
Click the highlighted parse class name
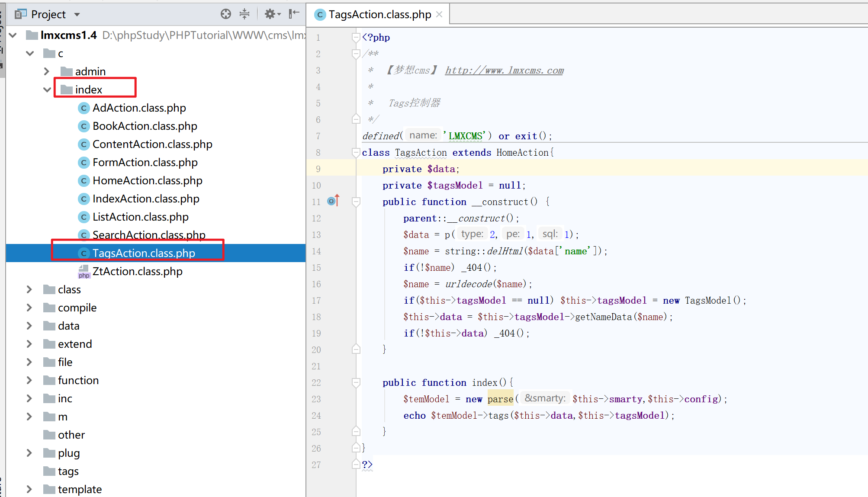[500, 399]
